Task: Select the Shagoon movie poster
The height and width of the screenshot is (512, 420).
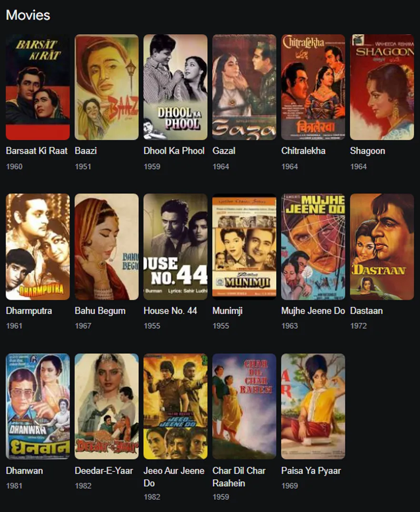Action: 382,87
